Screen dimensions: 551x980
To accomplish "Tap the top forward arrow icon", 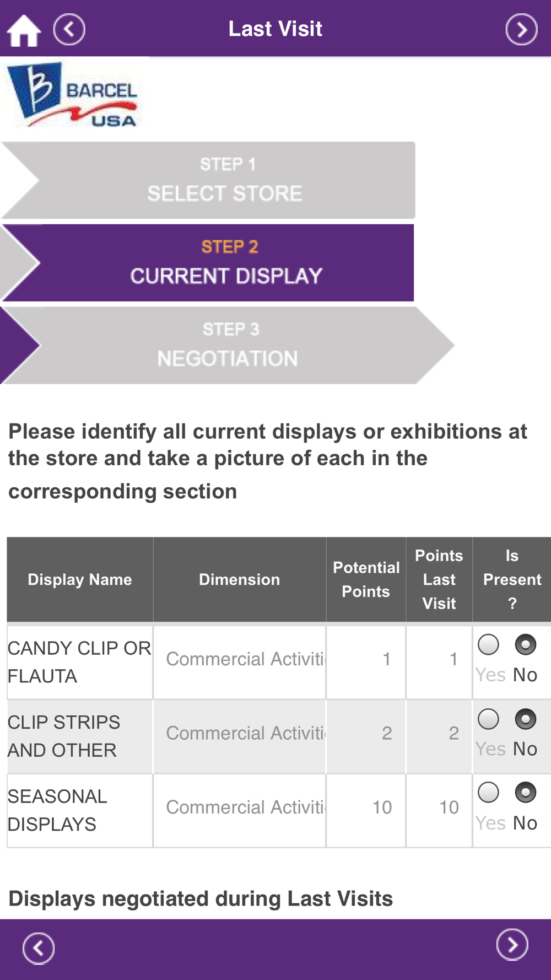I will [521, 29].
